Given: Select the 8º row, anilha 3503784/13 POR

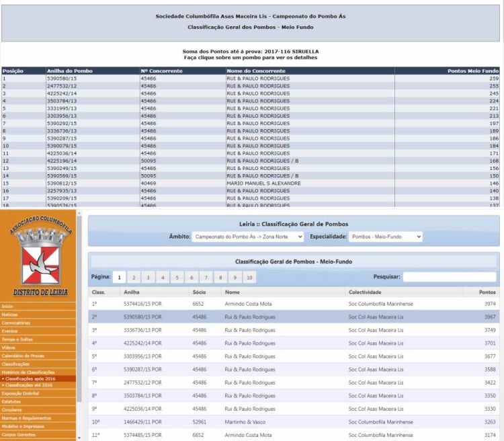Looking at the screenshot, I should [294, 396].
